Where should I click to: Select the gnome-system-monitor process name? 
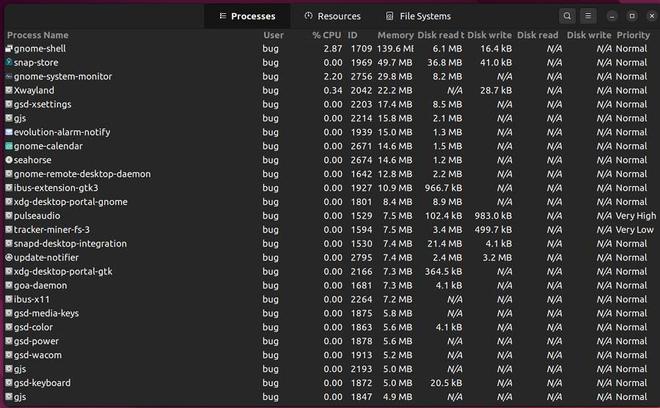pyautogui.click(x=63, y=76)
